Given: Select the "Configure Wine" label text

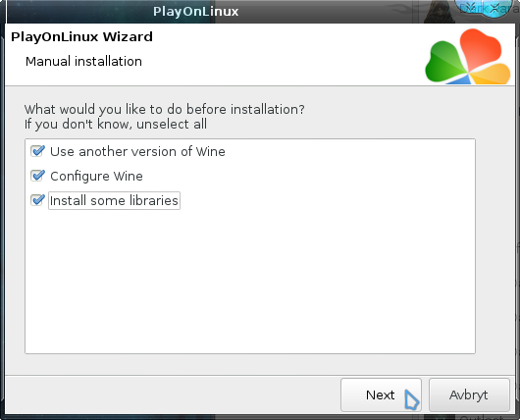Looking at the screenshot, I should [x=96, y=177].
